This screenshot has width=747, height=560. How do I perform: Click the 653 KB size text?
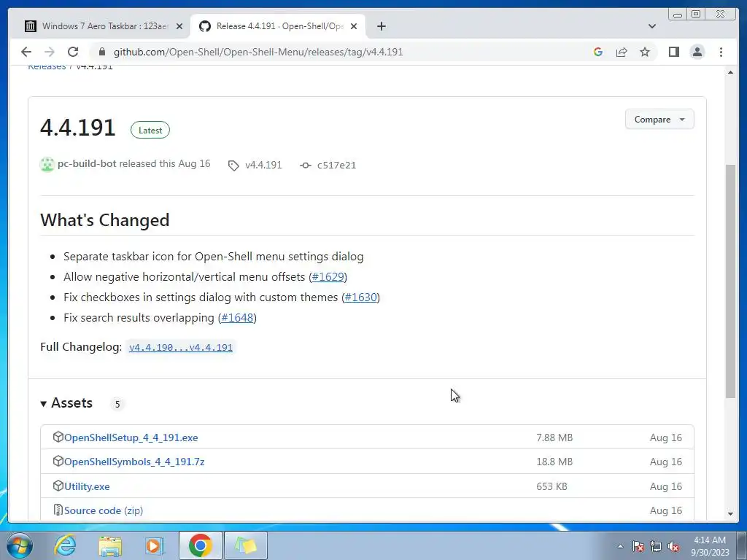click(x=551, y=486)
